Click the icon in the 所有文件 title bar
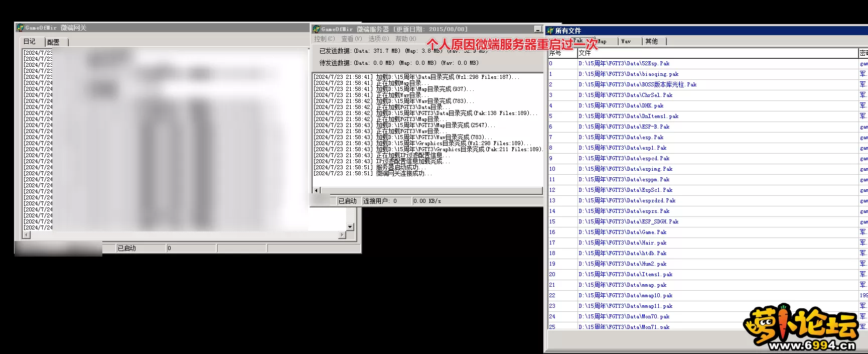868x354 pixels. pos(550,31)
